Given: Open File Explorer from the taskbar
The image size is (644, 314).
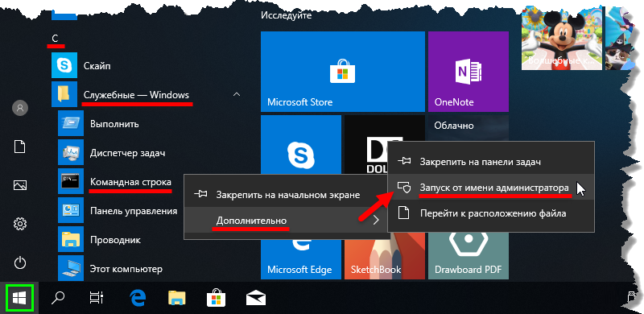Looking at the screenshot, I should point(178,298).
